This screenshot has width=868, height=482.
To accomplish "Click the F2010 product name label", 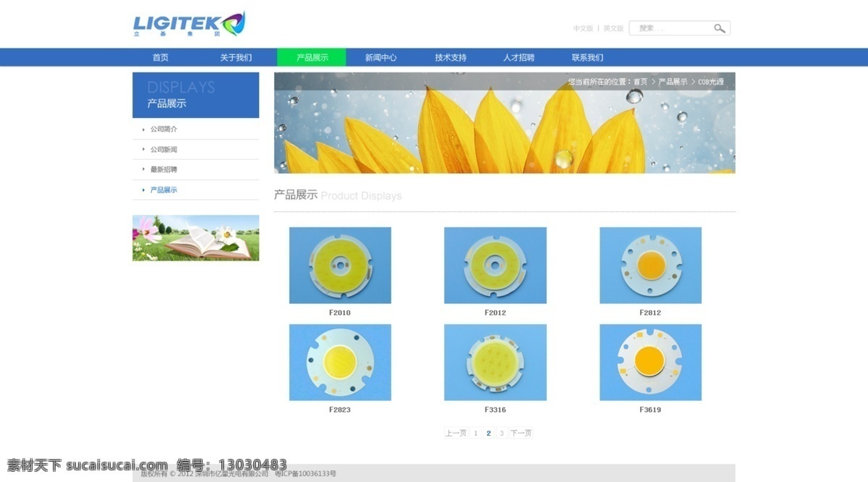I will [x=340, y=313].
